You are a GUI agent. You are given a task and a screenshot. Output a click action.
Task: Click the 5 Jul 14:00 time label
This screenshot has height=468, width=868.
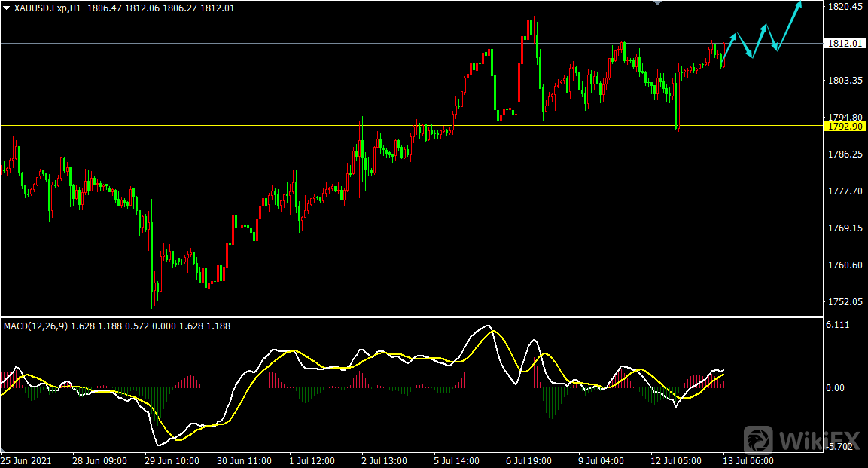click(460, 460)
